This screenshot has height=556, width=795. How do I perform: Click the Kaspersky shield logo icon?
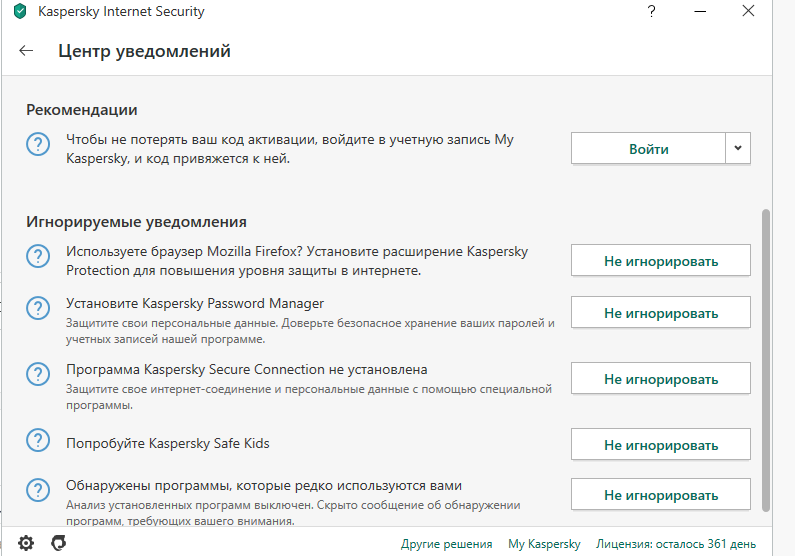(20, 12)
